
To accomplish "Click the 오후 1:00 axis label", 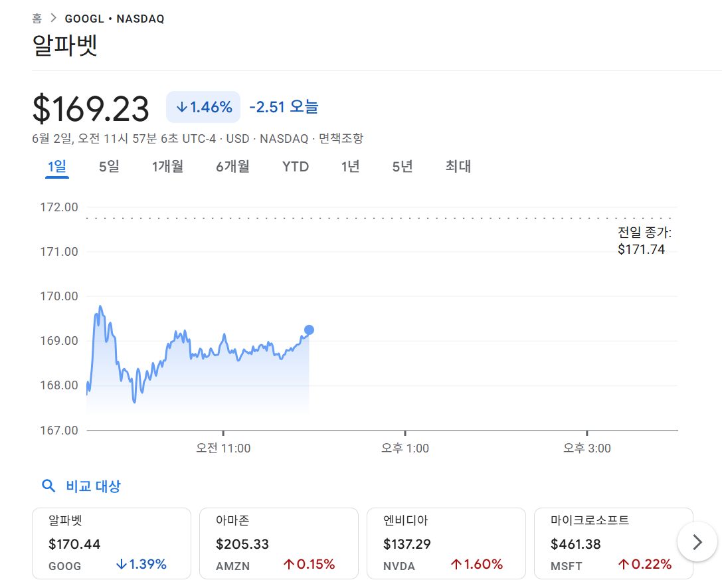I will pos(405,448).
